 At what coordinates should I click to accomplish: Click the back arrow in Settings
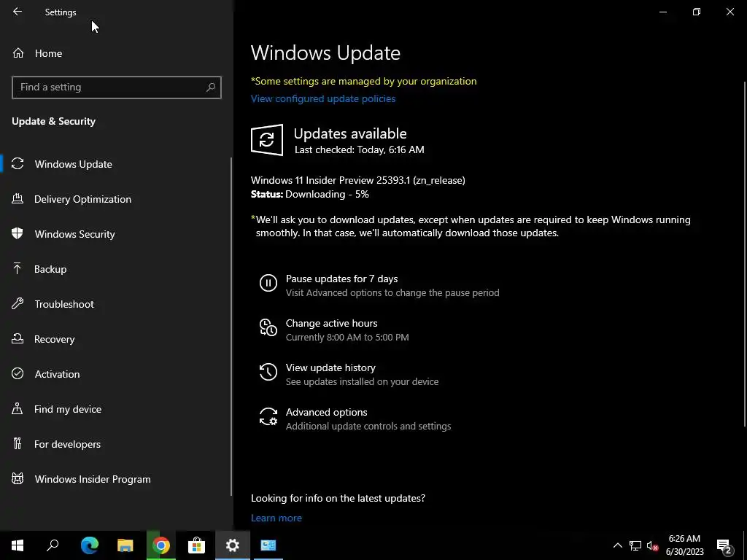click(x=18, y=12)
